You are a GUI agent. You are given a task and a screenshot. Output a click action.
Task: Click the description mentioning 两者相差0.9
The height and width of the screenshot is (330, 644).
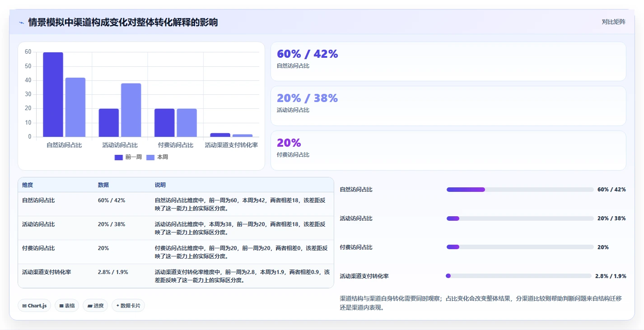[x=242, y=276]
